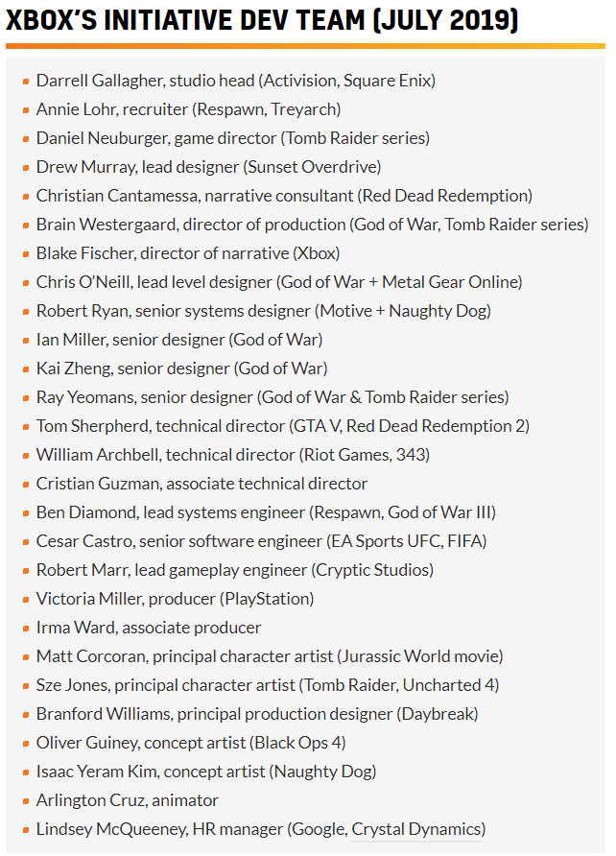
Task: Click Cesar Castro, senior software engineer line
Action: [261, 541]
